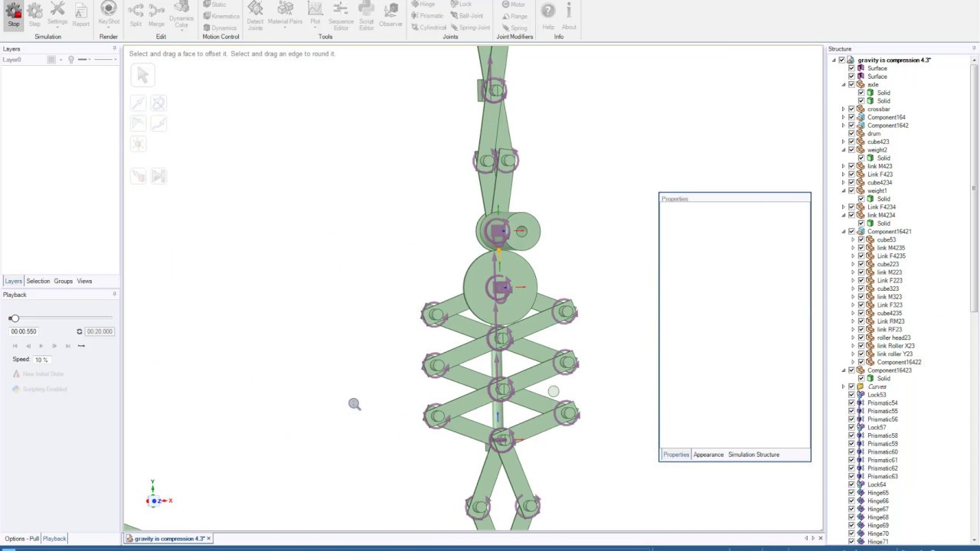Add a Range joint modifier
Image resolution: width=980 pixels, height=551 pixels.
pyautogui.click(x=514, y=16)
